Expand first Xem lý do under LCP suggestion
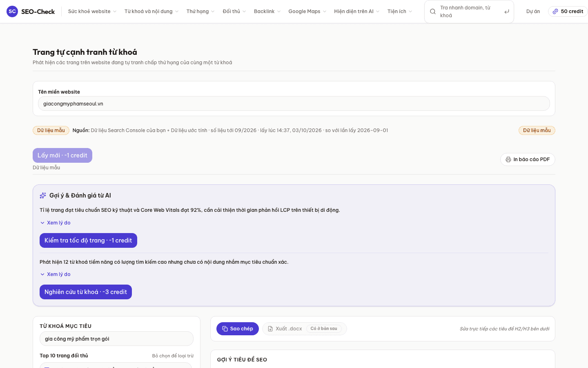 (x=55, y=223)
